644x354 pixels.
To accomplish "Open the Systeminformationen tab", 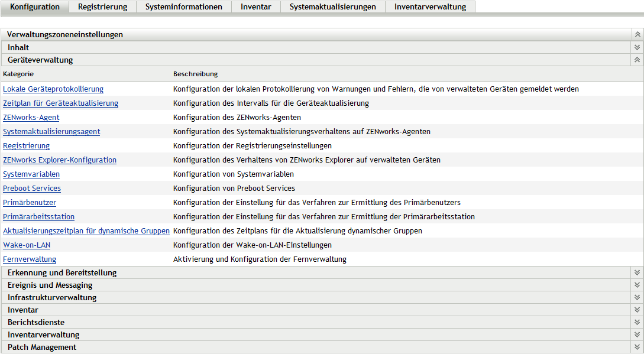I will coord(184,7).
